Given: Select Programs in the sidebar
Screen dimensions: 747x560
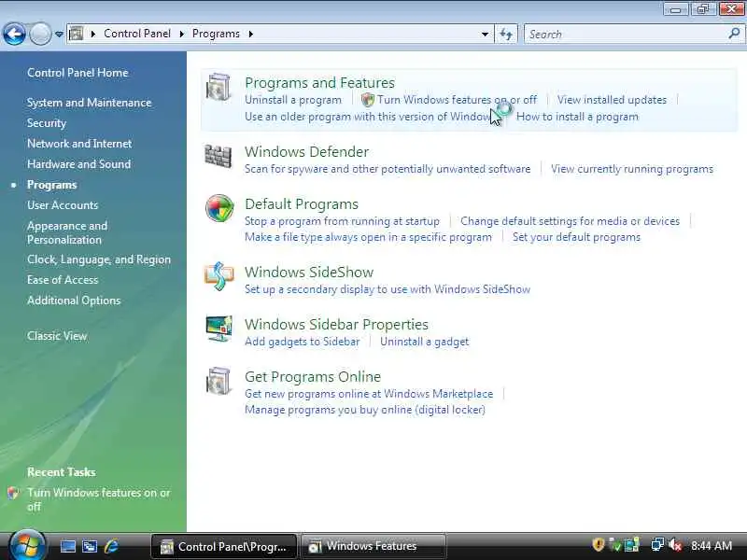Looking at the screenshot, I should tap(52, 185).
